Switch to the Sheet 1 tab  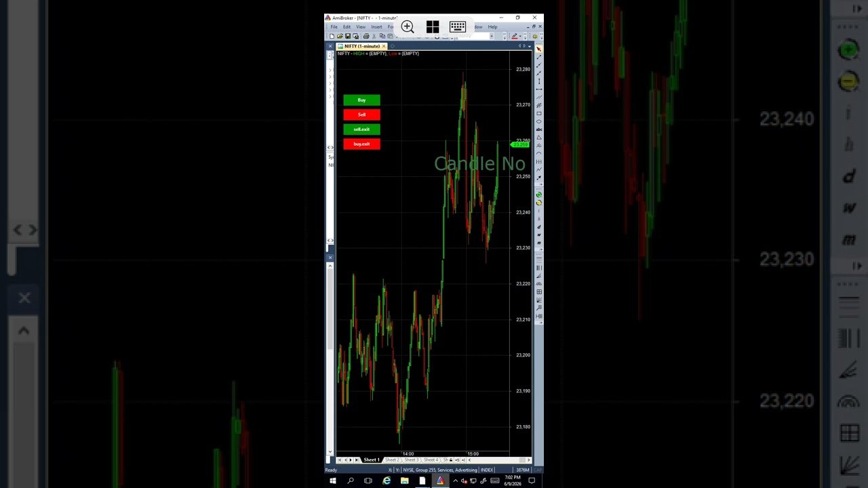pyautogui.click(x=372, y=460)
